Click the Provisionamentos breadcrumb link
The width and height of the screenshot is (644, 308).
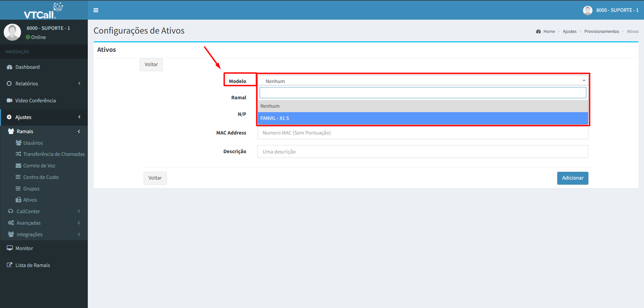coord(601,32)
